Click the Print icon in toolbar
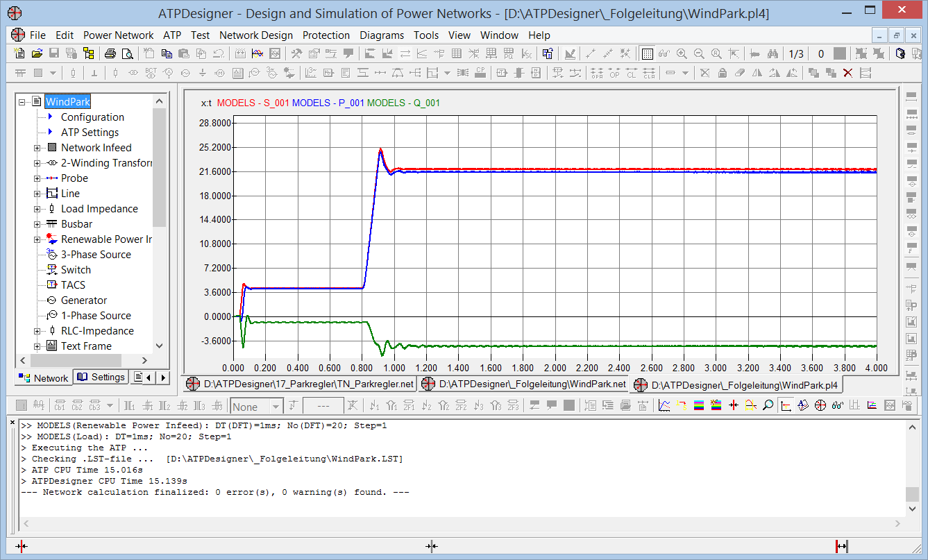The image size is (928, 560). (x=110, y=53)
